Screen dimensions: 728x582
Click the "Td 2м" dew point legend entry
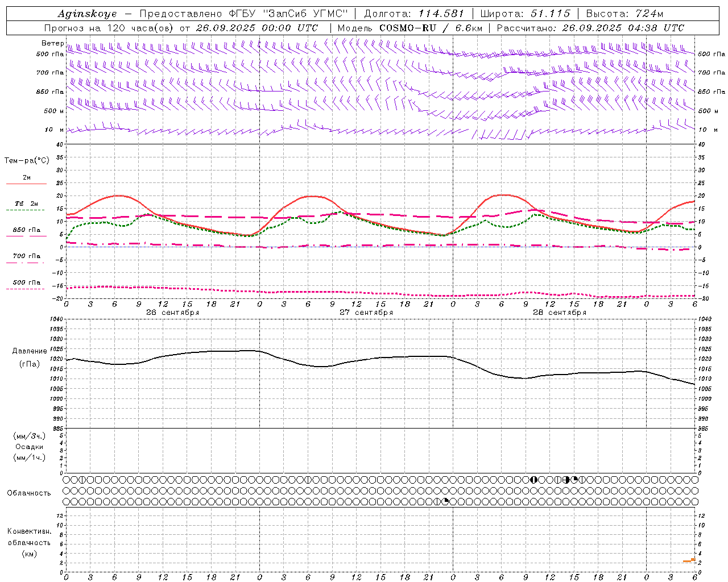(x=26, y=203)
